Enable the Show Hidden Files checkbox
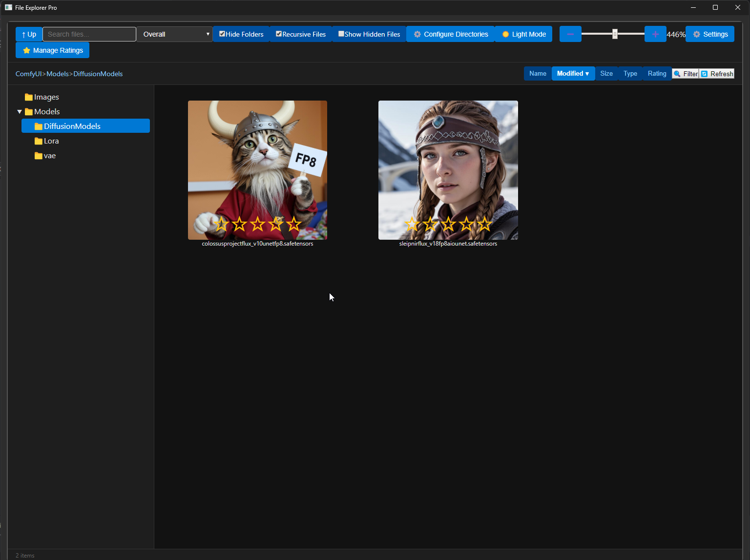 click(x=341, y=34)
